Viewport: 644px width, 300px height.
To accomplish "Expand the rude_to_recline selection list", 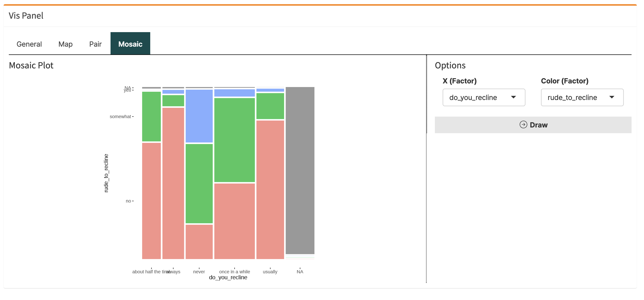I will (x=612, y=97).
